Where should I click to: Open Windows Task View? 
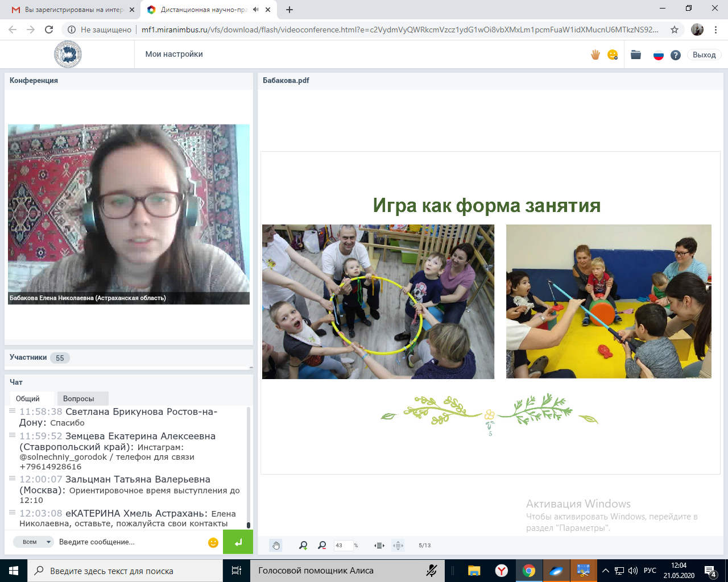pyautogui.click(x=237, y=571)
